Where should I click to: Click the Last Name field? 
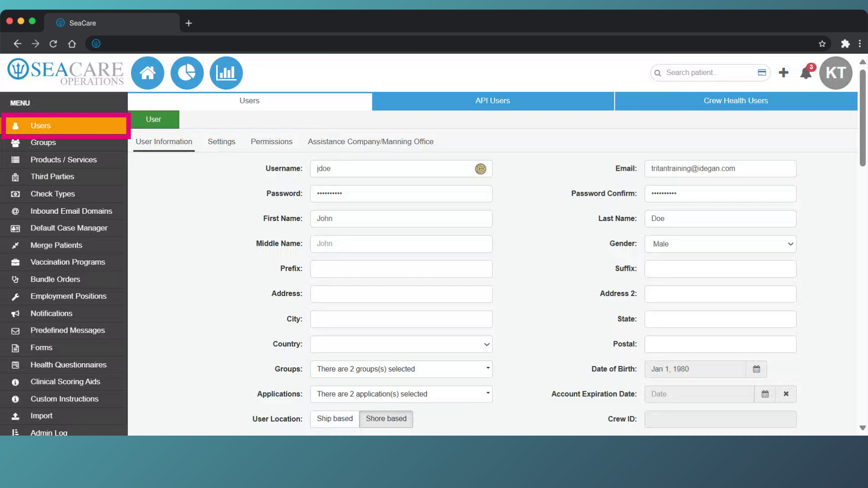point(720,219)
